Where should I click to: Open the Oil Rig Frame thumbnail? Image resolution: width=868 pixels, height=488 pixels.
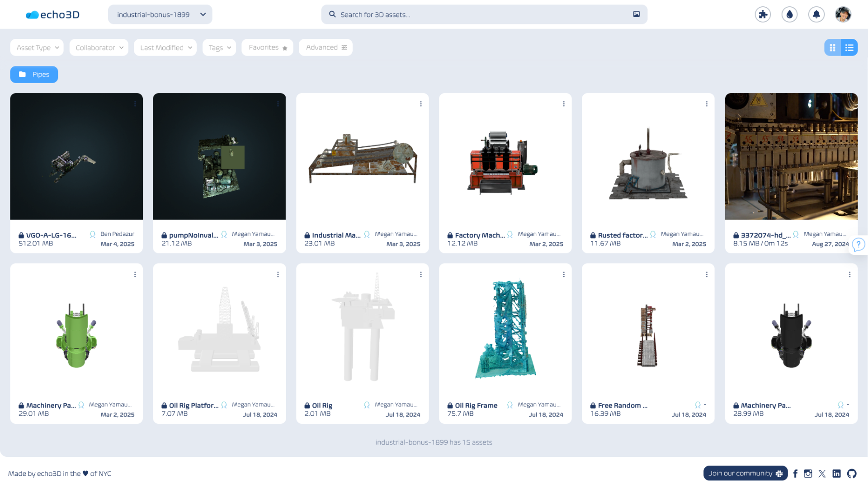pos(505,330)
